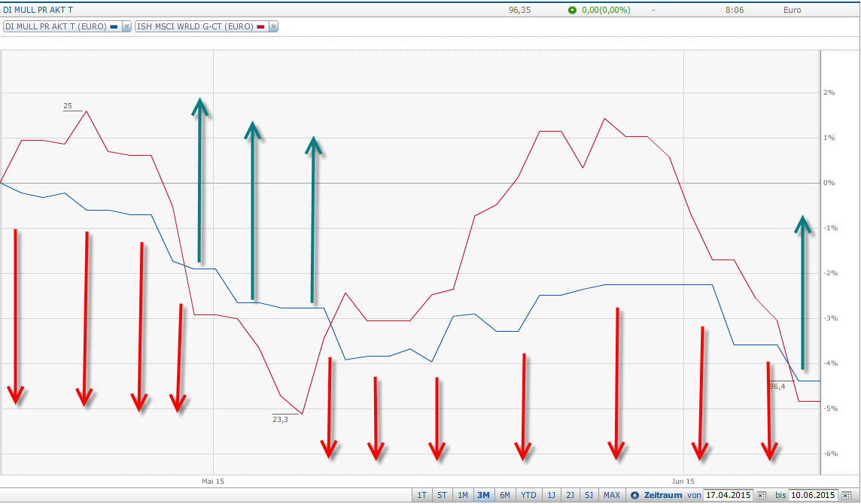Click the 'von' date field 17.04.2015

(728, 495)
